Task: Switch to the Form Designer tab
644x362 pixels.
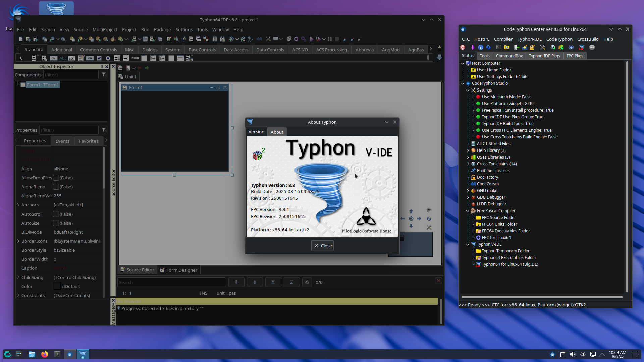Action: 179,270
